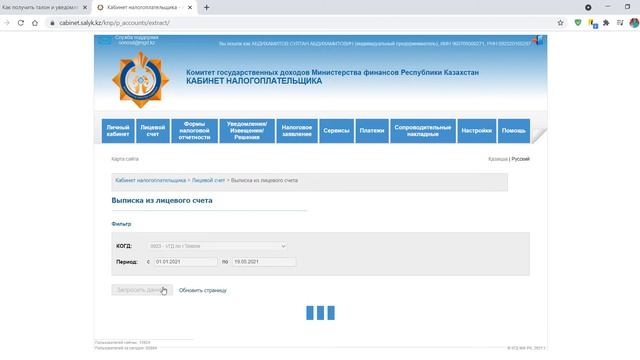640x360 pixels.
Task: Open a new browser tab with plus
Action: [x=207, y=7]
